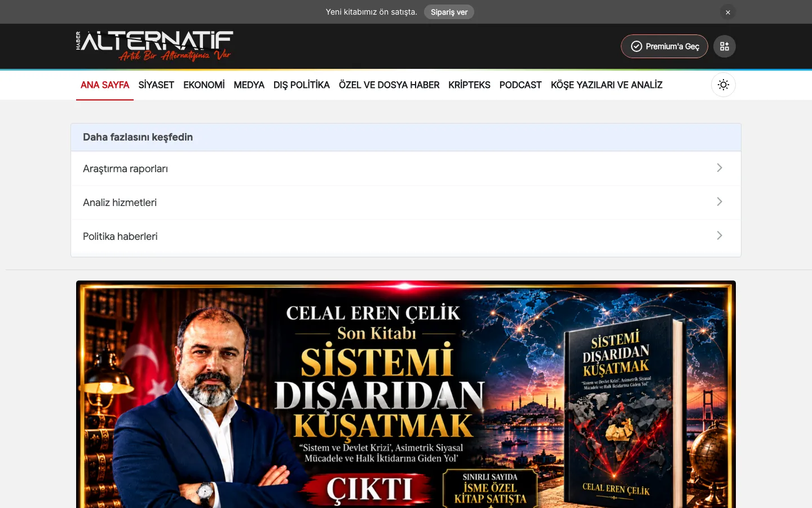812x508 pixels.
Task: Click the checkmark icon in Premium'a Geç
Action: coord(637,46)
